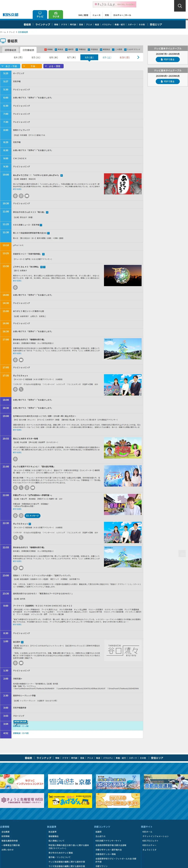Open X icon for 21:00 キュンと! program
188x868 pixels.
click(21, 488)
